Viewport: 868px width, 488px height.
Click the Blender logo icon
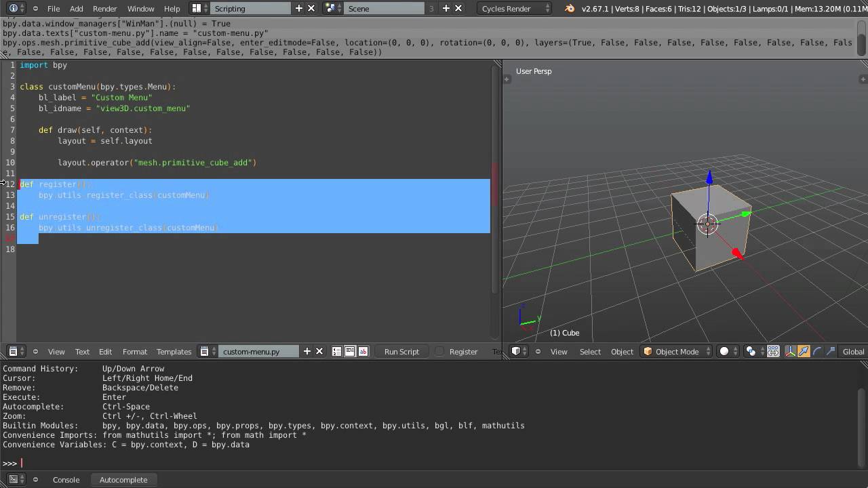click(570, 8)
